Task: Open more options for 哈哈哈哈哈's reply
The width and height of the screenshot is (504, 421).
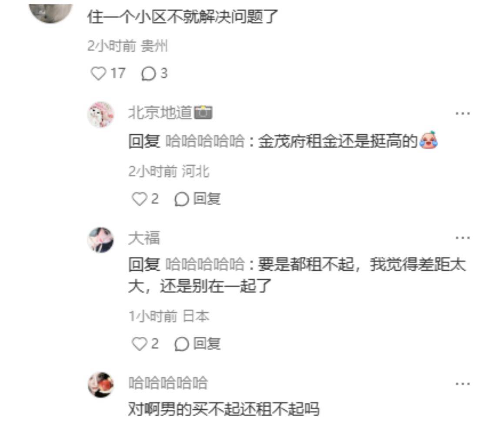Action: 463,384
